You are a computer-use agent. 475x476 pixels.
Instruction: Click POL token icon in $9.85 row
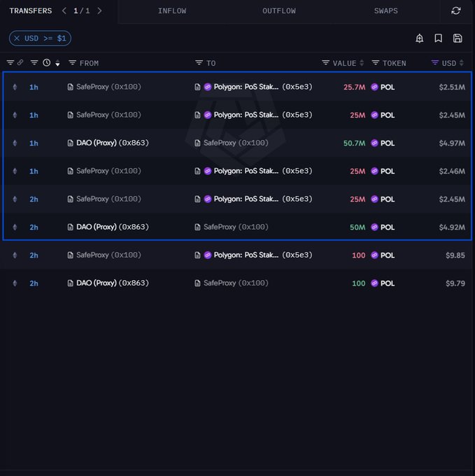coord(374,255)
